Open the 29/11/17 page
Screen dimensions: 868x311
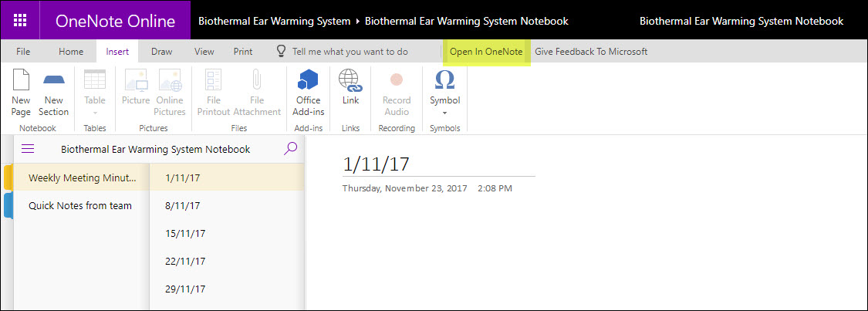[x=226, y=289]
